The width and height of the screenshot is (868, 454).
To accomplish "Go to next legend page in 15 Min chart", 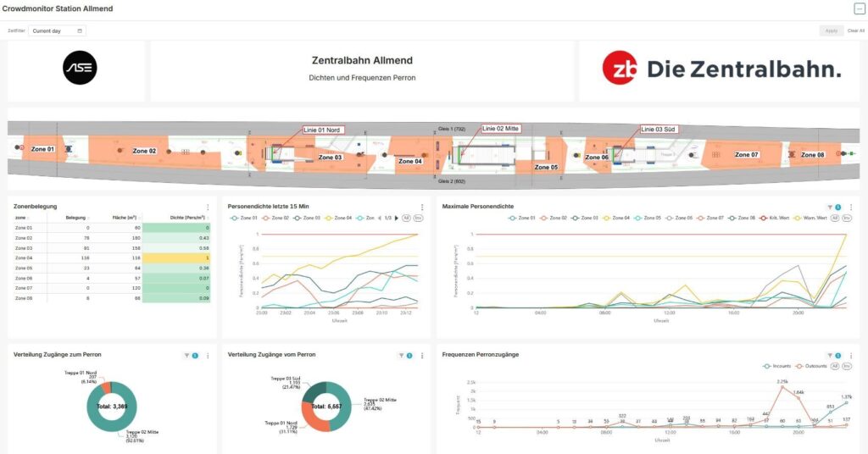I will tap(396, 218).
